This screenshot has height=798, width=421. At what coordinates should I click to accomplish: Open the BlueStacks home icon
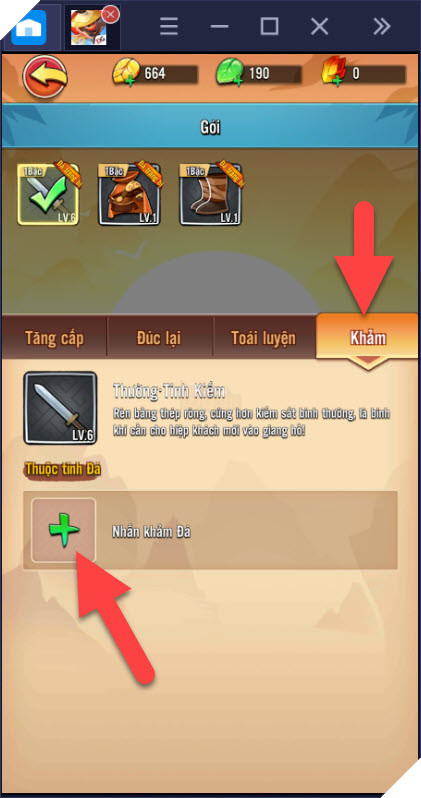click(x=29, y=27)
